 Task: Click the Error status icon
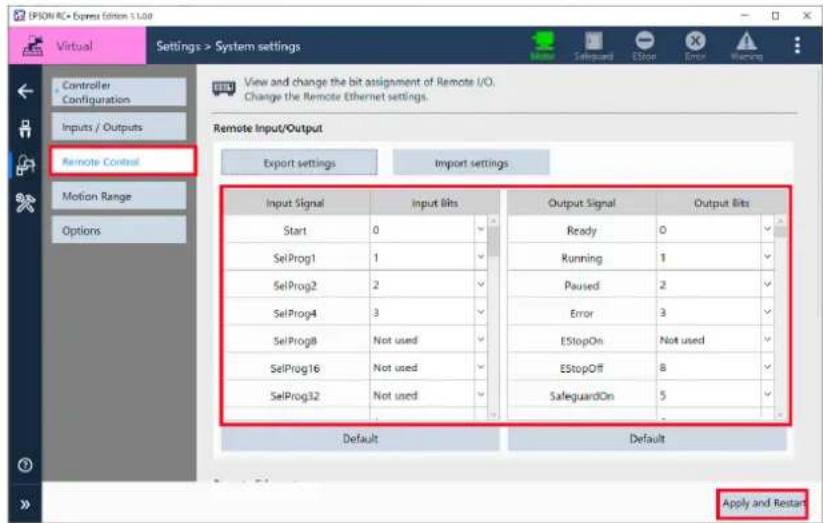click(695, 46)
